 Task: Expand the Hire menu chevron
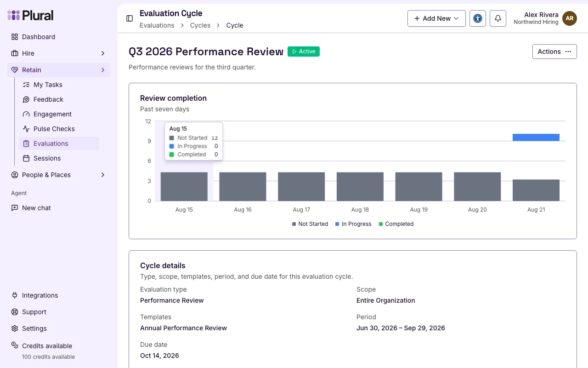[103, 53]
